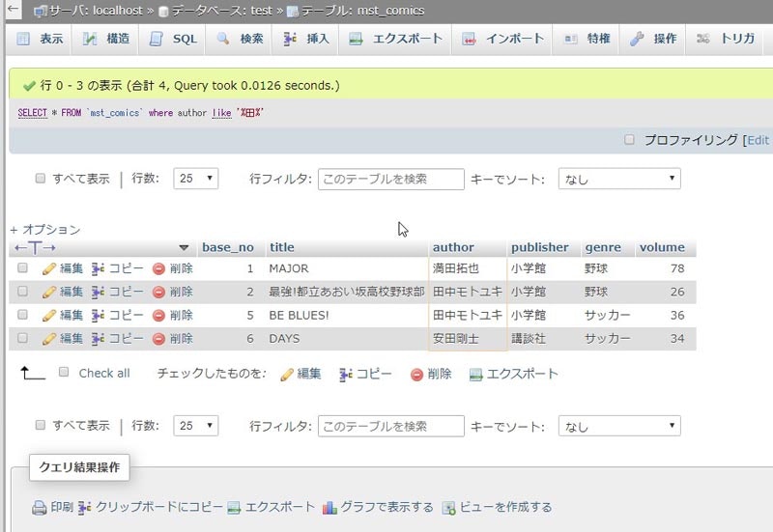Sort by the genre column header
The height and width of the screenshot is (532, 773).
(603, 247)
